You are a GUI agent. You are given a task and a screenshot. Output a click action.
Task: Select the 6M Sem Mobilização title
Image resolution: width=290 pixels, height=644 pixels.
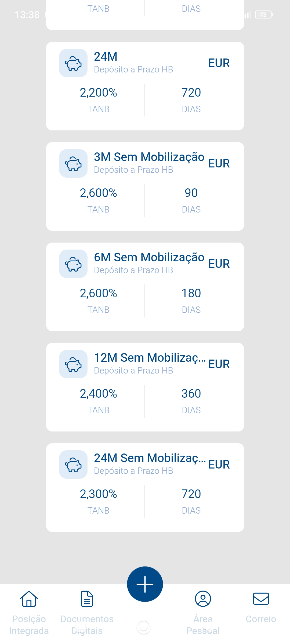click(x=149, y=257)
